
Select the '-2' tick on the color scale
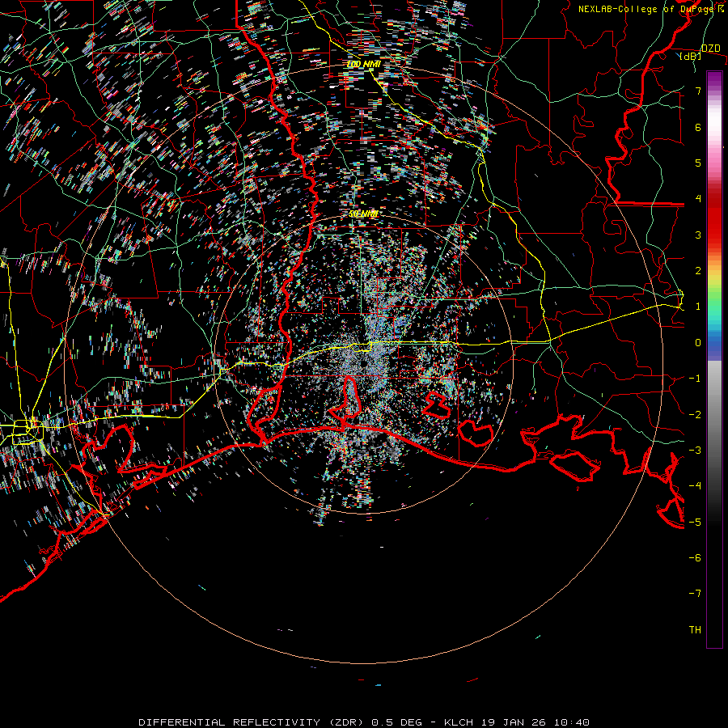point(695,415)
